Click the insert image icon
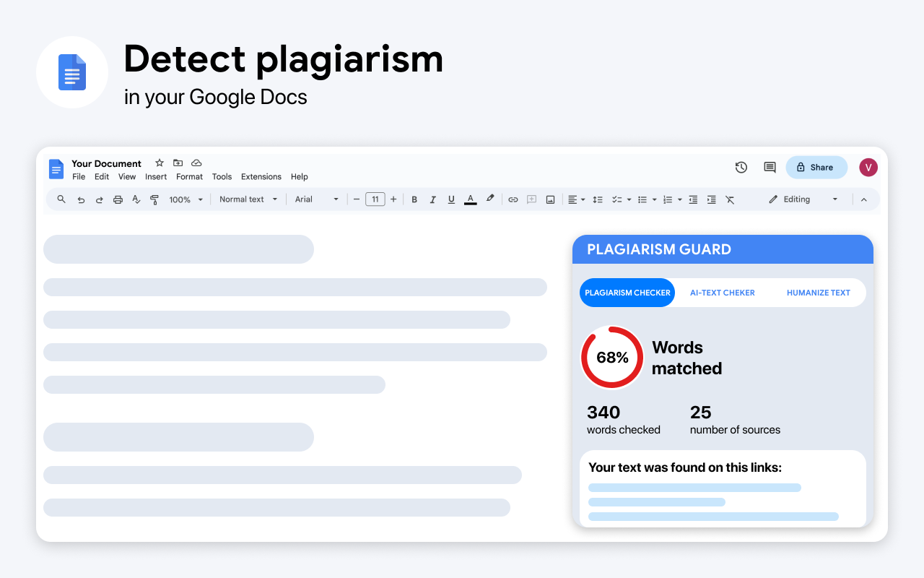 tap(550, 199)
